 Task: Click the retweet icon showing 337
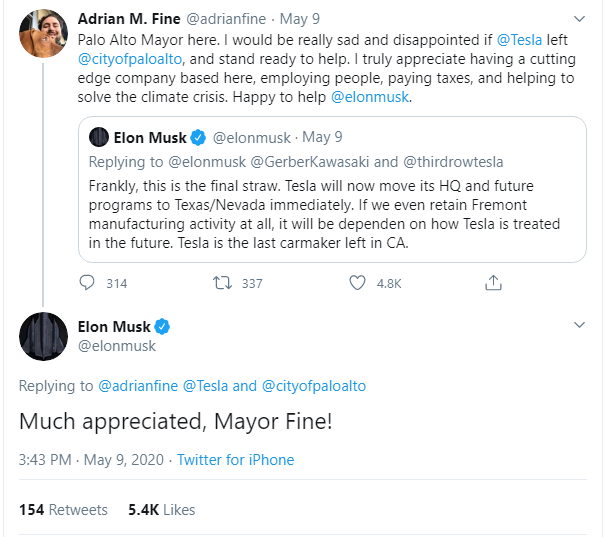(223, 283)
